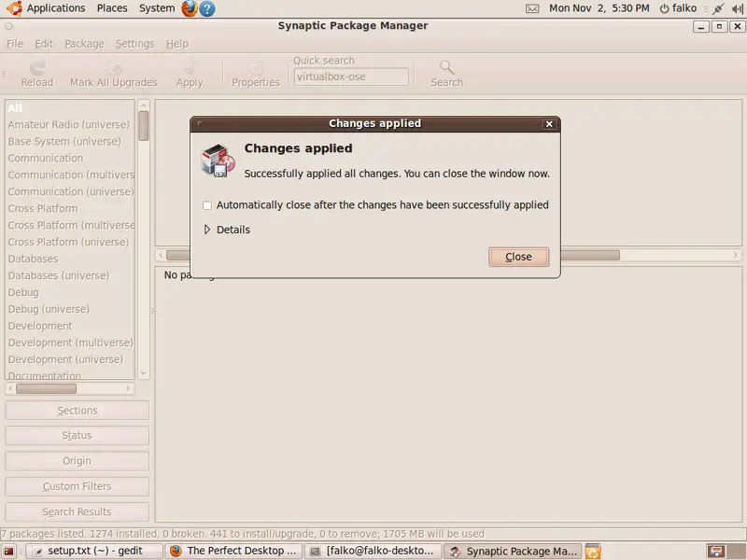Click the clock showing Mon Nov 2, 5:30 PM

[x=599, y=8]
